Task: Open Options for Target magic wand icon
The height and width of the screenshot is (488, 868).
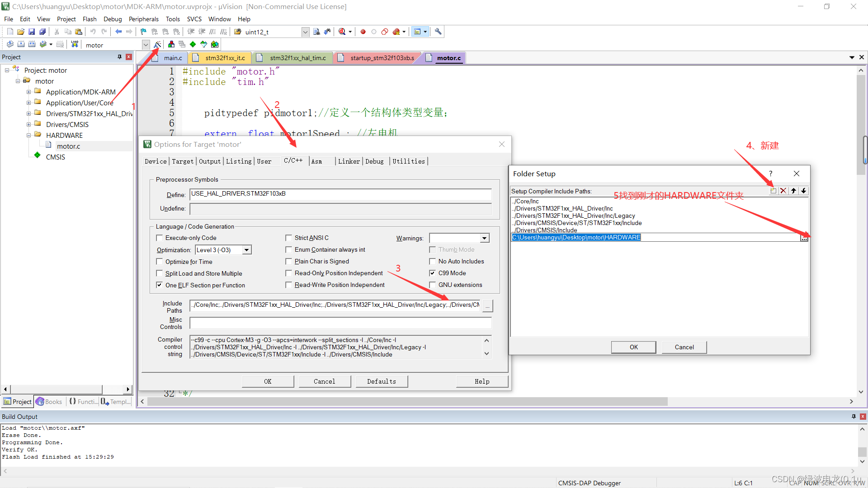Action: (157, 44)
